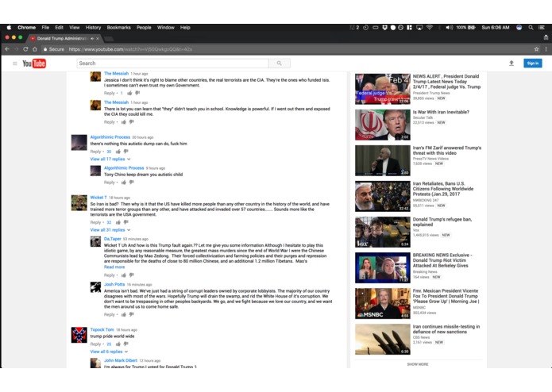Dislike The Messiah's 'There is lot' comment
Image resolution: width=552 pixels, height=392 pixels.
pyautogui.click(x=132, y=122)
